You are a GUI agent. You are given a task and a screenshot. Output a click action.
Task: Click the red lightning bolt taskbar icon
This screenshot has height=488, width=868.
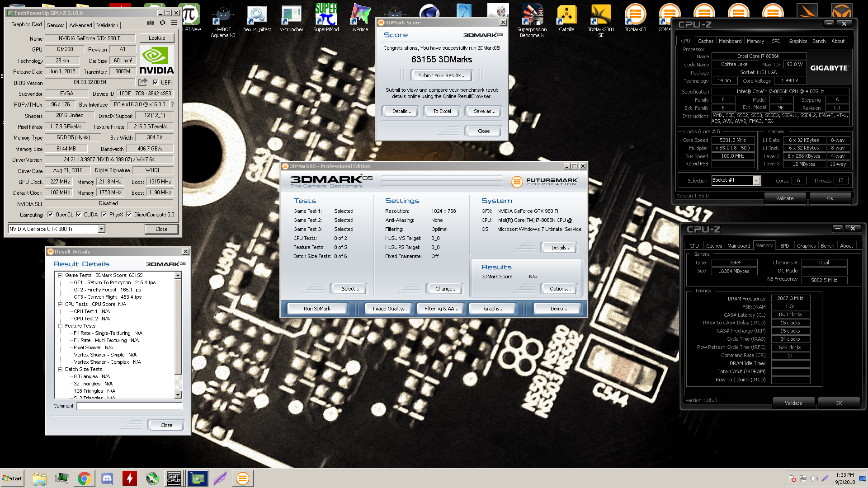[x=130, y=479]
